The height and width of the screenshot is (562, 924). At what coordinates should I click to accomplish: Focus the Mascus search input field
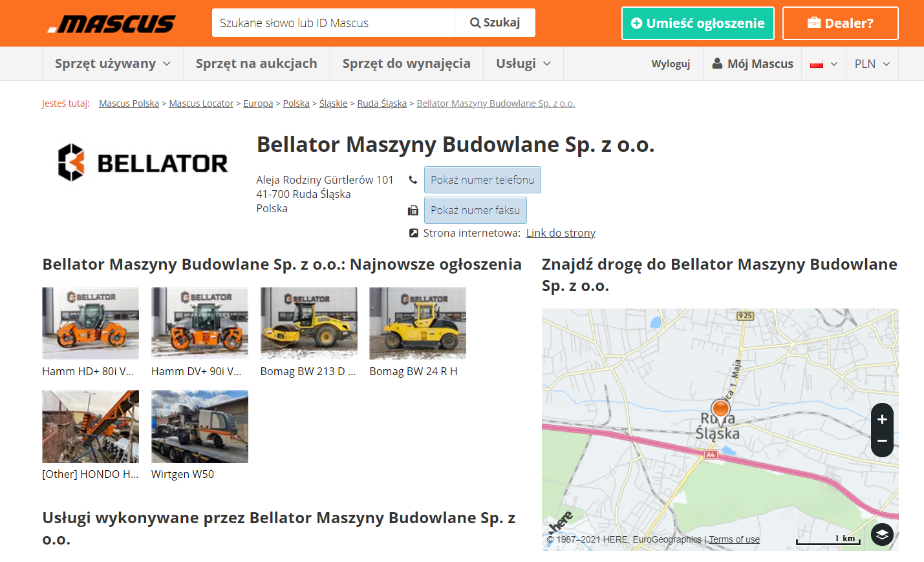[334, 23]
